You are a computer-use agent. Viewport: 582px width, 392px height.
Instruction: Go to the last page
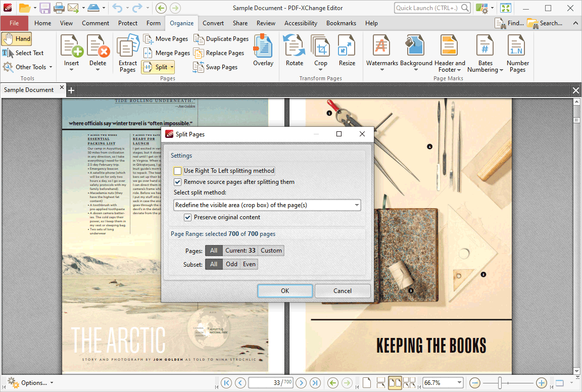tap(315, 383)
